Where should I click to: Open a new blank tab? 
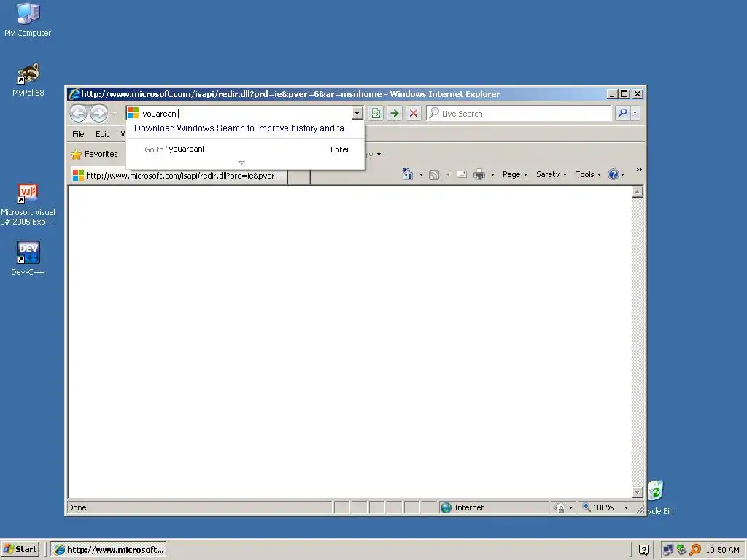[x=300, y=176]
